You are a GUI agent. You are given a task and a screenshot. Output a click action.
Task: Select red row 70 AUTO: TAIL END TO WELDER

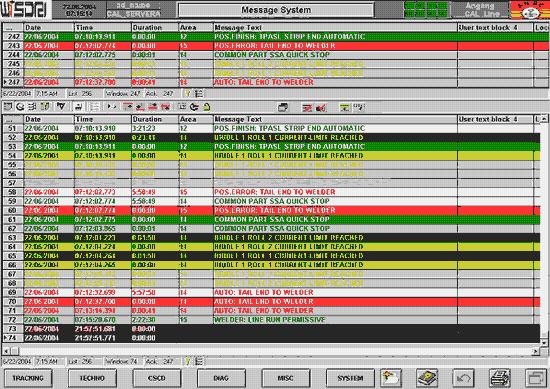(271, 302)
